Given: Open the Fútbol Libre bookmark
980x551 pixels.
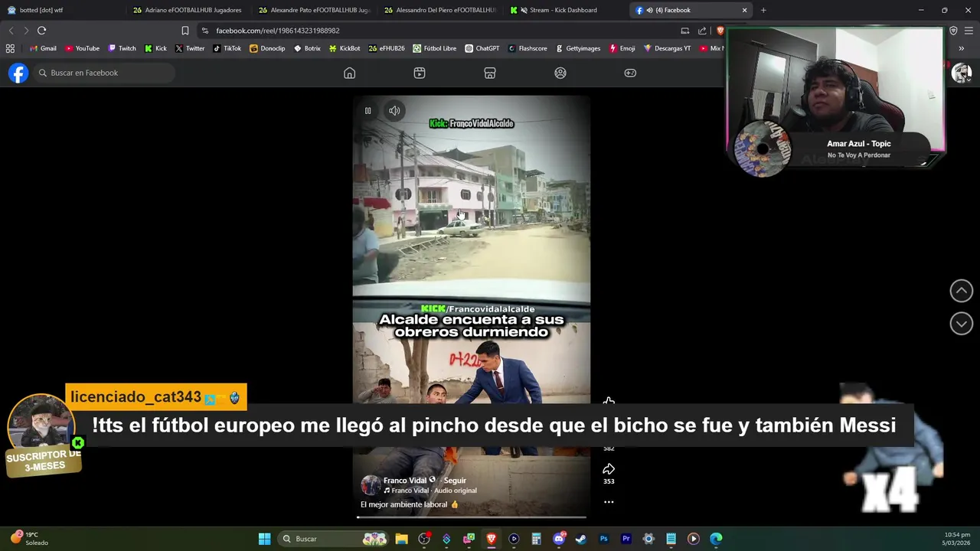Looking at the screenshot, I should 435,48.
